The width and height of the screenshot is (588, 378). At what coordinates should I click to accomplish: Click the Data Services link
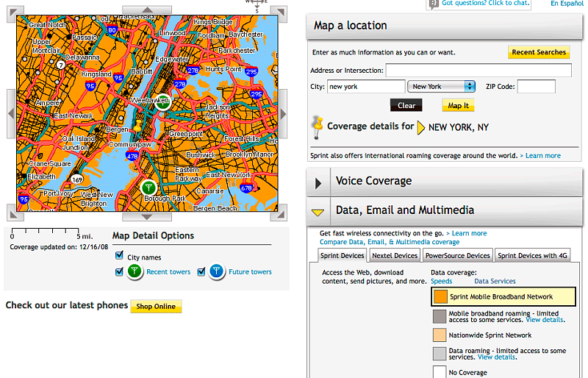(495, 281)
